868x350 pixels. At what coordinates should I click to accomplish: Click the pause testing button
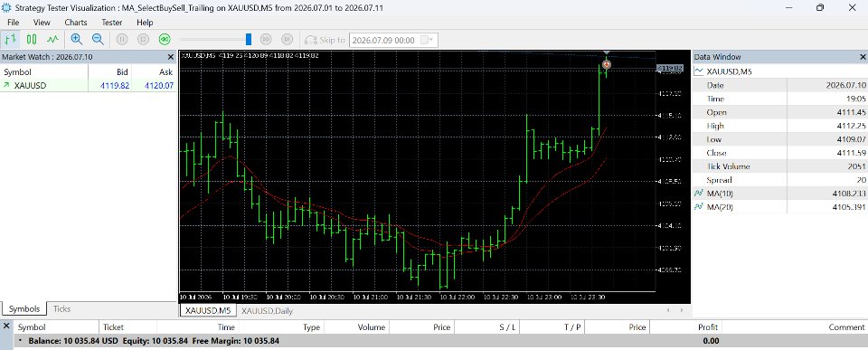pos(122,39)
